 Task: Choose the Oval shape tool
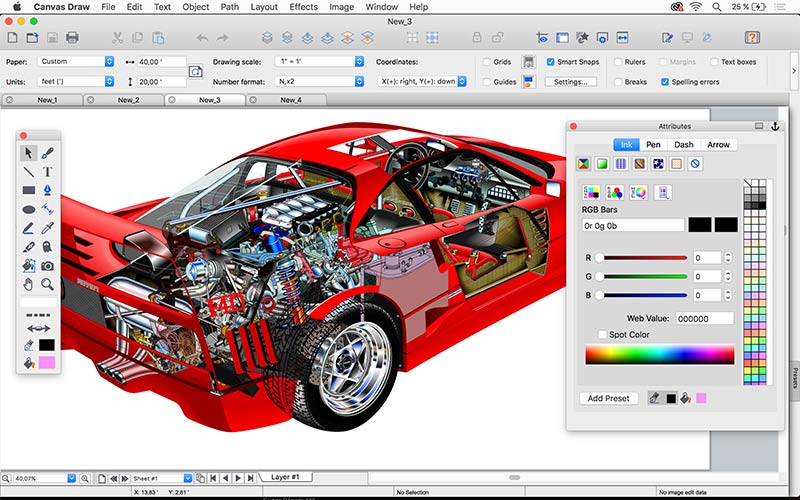coord(29,209)
